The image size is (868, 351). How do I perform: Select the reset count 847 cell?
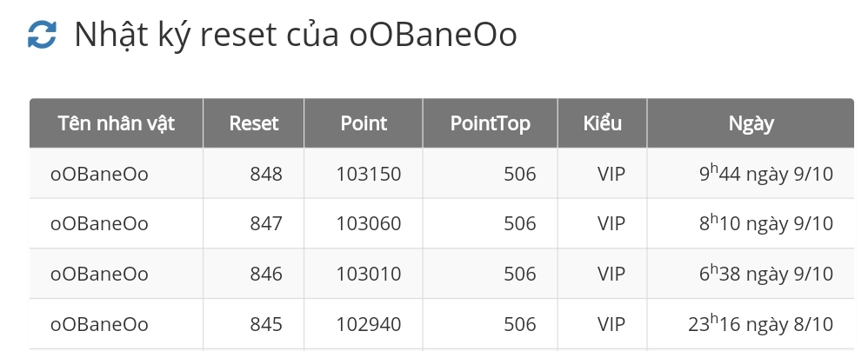[265, 224]
